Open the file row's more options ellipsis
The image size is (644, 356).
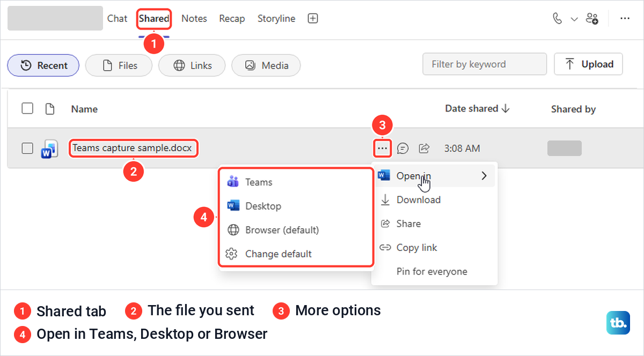(382, 148)
